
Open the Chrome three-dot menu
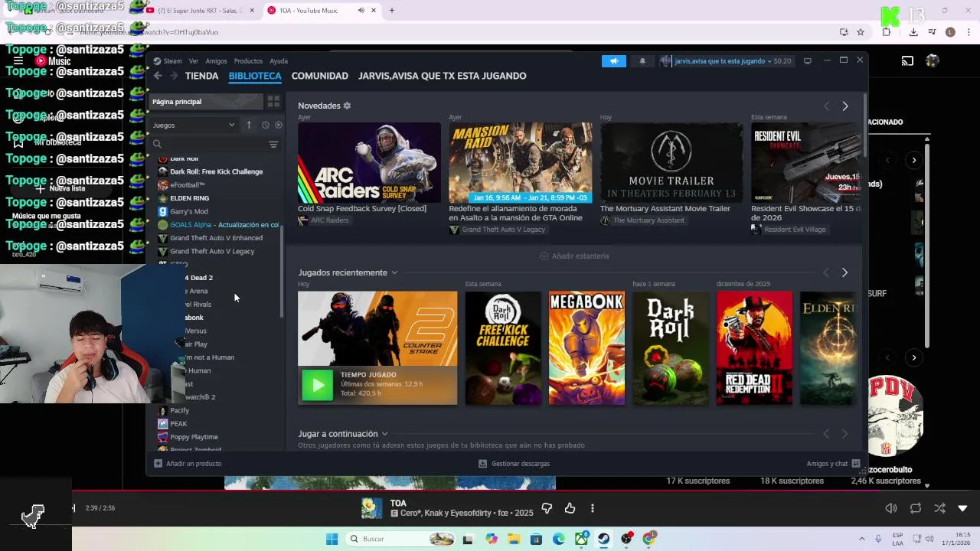coord(969,32)
